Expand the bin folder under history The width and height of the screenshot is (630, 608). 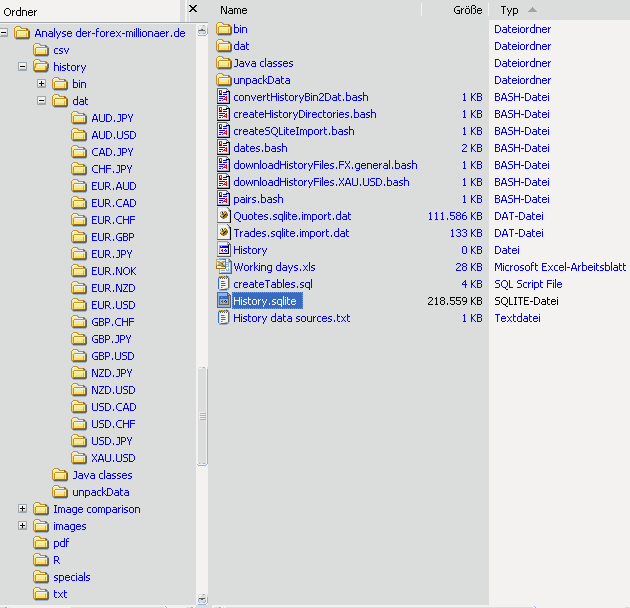coord(41,84)
